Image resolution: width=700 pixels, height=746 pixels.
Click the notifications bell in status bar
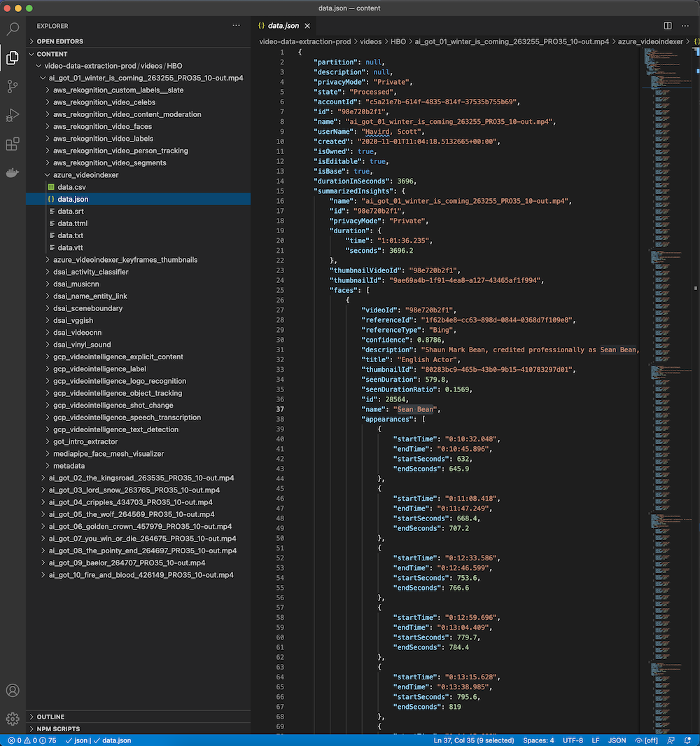coord(687,740)
